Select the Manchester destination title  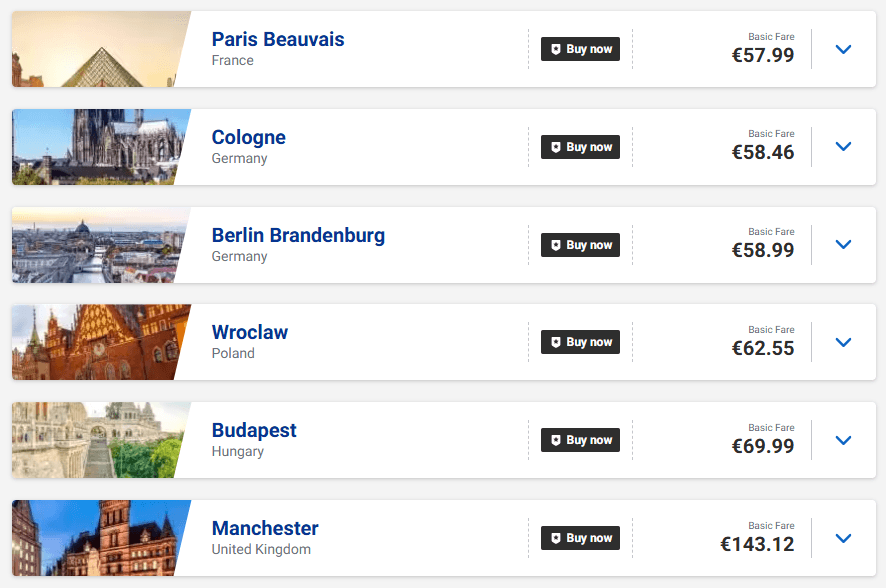pyautogui.click(x=265, y=528)
